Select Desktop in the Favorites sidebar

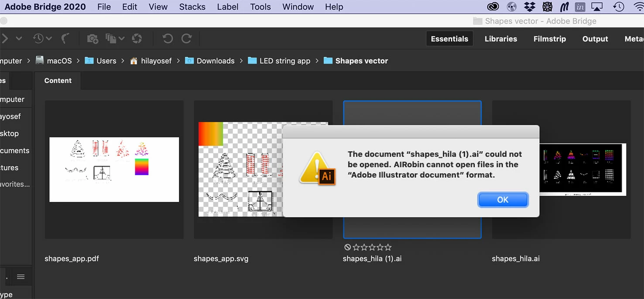(9, 134)
